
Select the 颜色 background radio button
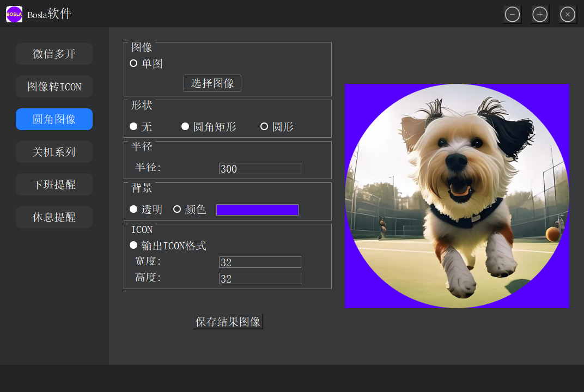tap(177, 210)
